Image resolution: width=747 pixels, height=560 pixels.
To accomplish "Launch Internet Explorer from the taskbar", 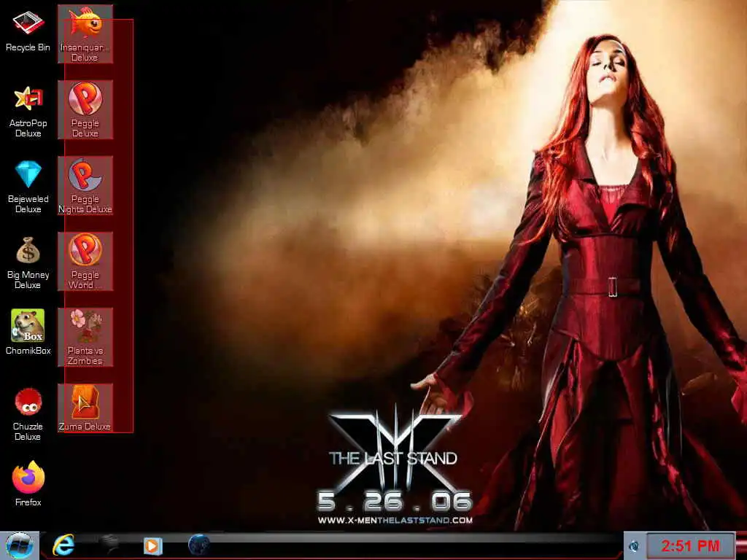I will (63, 545).
